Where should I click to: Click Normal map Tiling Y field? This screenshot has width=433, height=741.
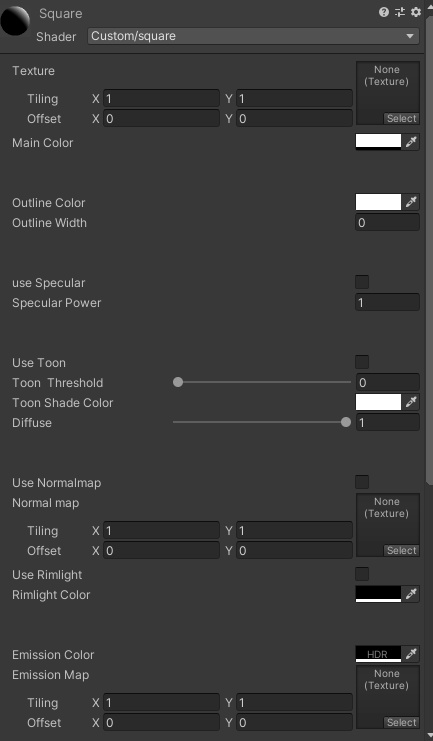pos(294,530)
